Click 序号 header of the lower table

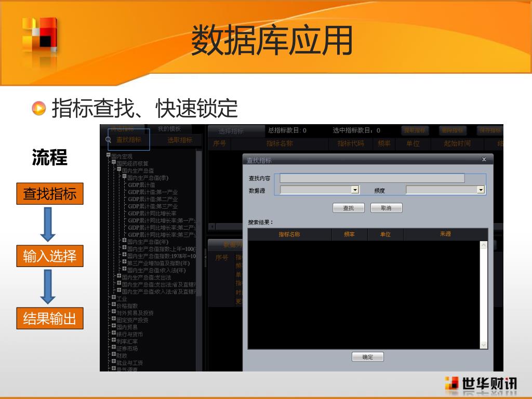(x=221, y=258)
